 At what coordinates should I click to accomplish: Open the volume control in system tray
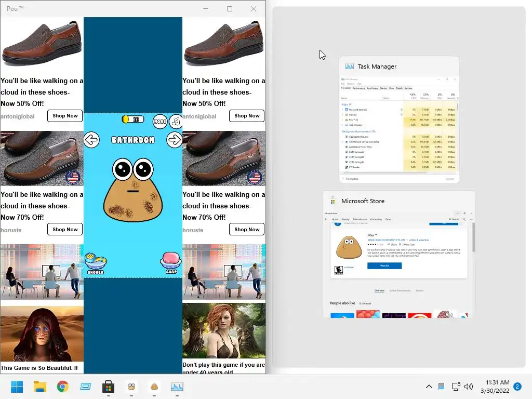(x=469, y=387)
